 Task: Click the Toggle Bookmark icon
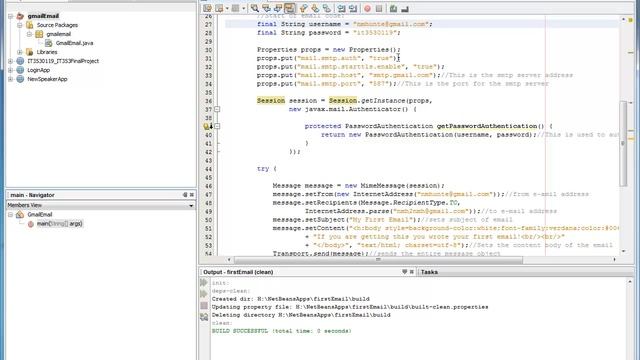point(327,8)
